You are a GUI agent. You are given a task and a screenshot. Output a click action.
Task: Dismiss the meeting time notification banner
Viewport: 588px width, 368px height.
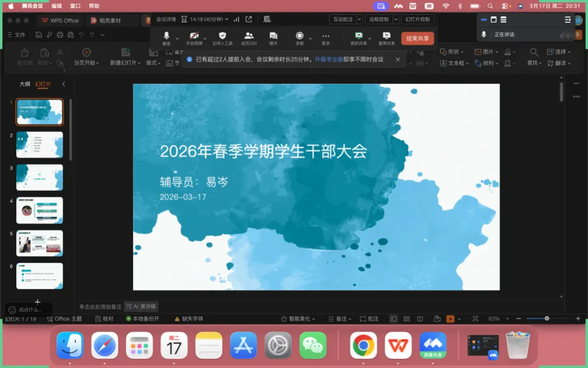(x=398, y=59)
